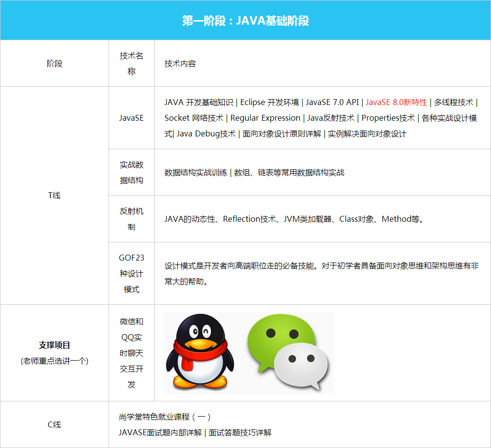Viewport: 491px width, 448px height.
Task: Click the 'JavaSE' technology name cell
Action: [x=132, y=118]
